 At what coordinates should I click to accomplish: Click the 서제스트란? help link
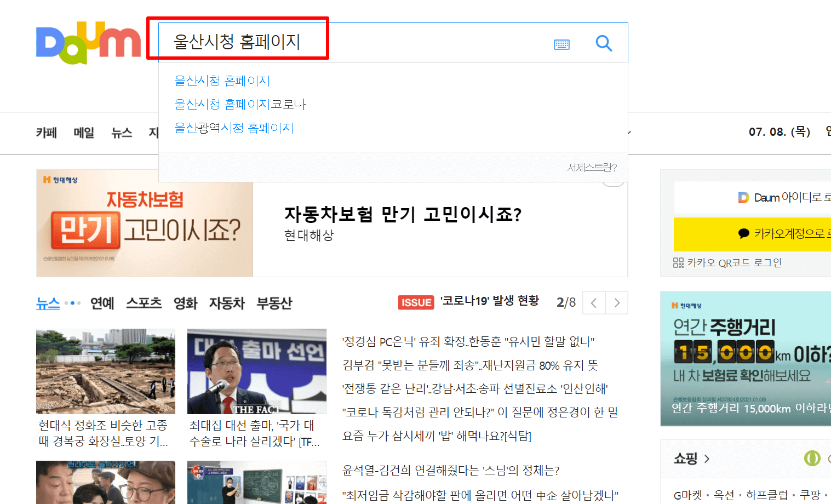[592, 168]
